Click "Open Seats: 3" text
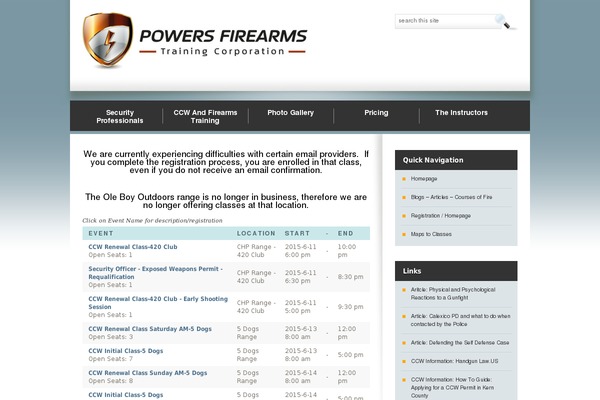The image size is (600, 400). tap(111, 337)
